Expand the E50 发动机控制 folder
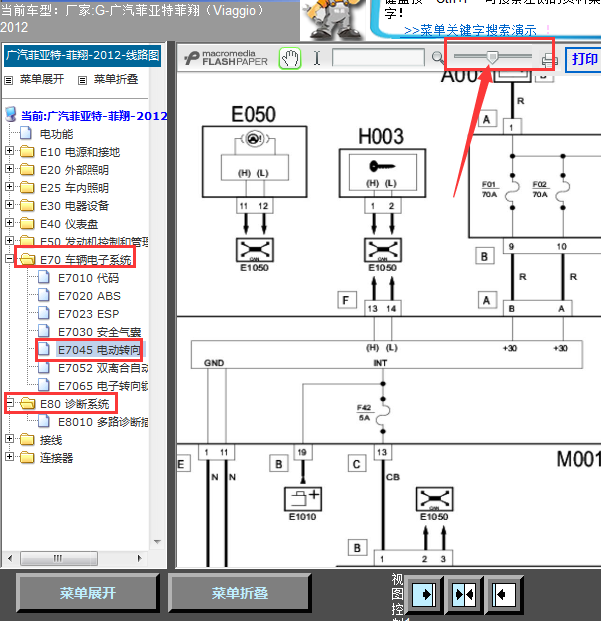 pyautogui.click(x=10, y=240)
